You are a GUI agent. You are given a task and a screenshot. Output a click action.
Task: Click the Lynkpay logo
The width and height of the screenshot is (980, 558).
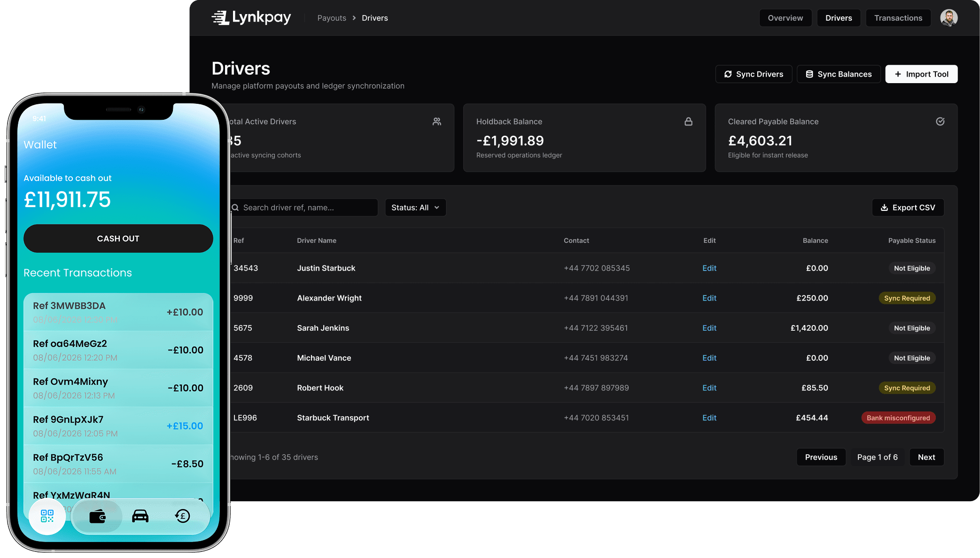(x=251, y=18)
